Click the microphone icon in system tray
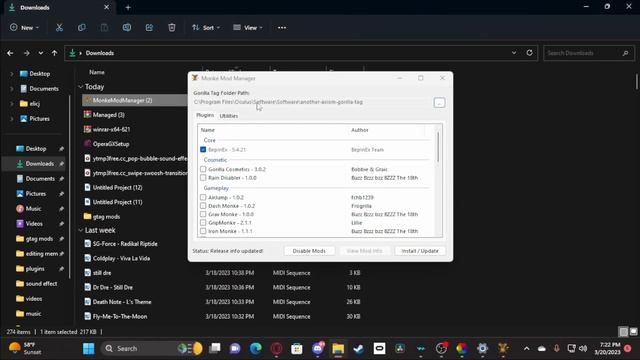The width and height of the screenshot is (640, 360). pos(556,349)
